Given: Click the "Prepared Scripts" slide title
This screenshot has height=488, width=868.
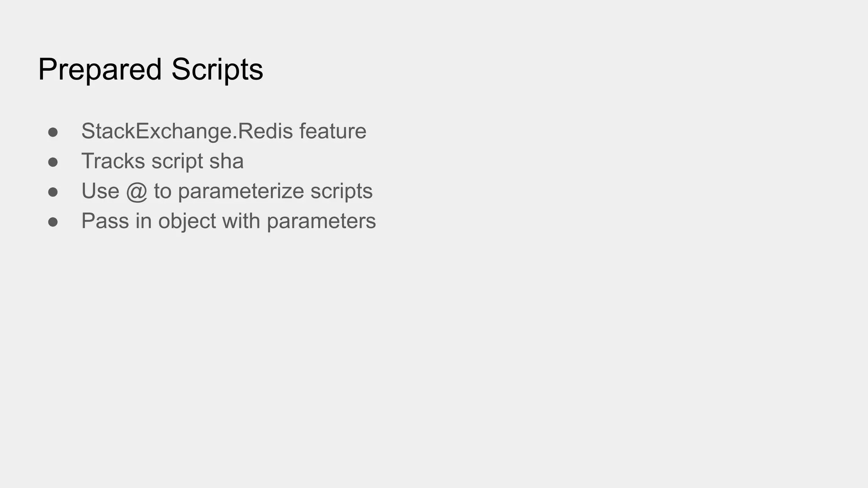Looking at the screenshot, I should (x=150, y=69).
